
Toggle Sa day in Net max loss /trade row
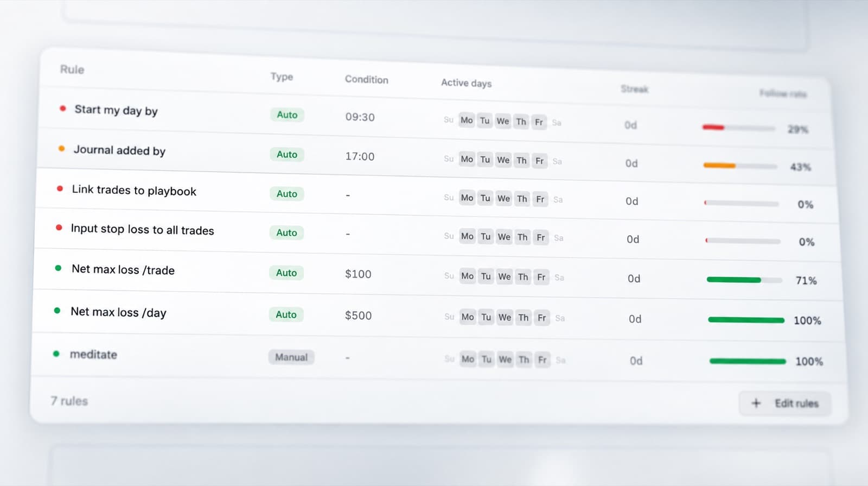(559, 277)
